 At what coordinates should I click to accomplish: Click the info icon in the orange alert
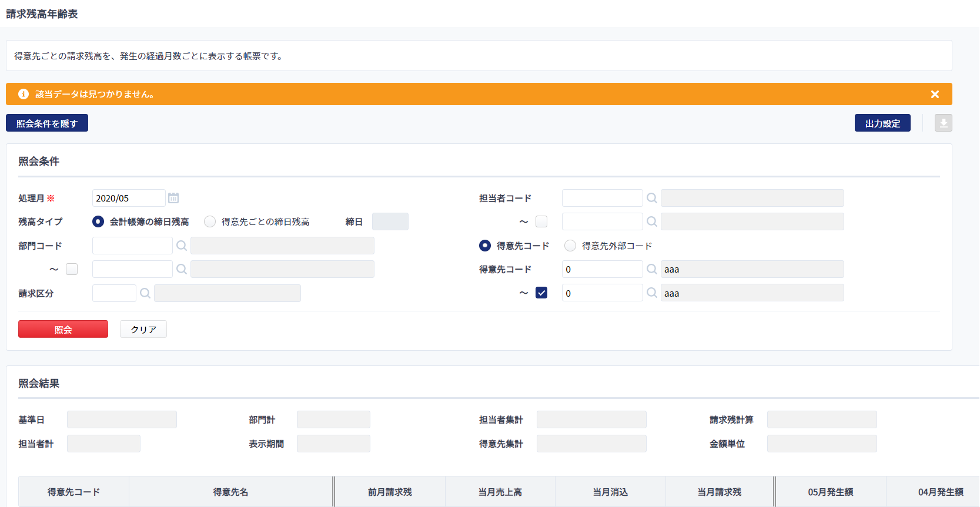pos(24,94)
